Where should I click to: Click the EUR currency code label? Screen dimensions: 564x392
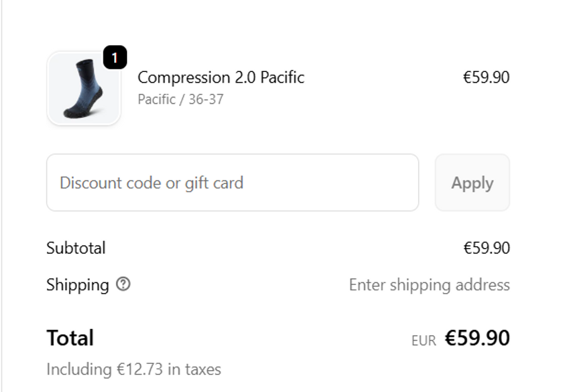424,341
